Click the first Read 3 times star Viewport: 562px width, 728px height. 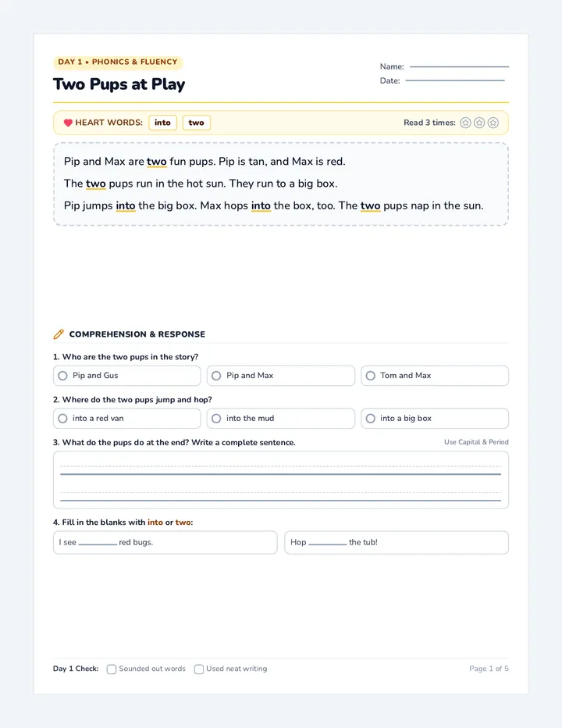tap(465, 123)
